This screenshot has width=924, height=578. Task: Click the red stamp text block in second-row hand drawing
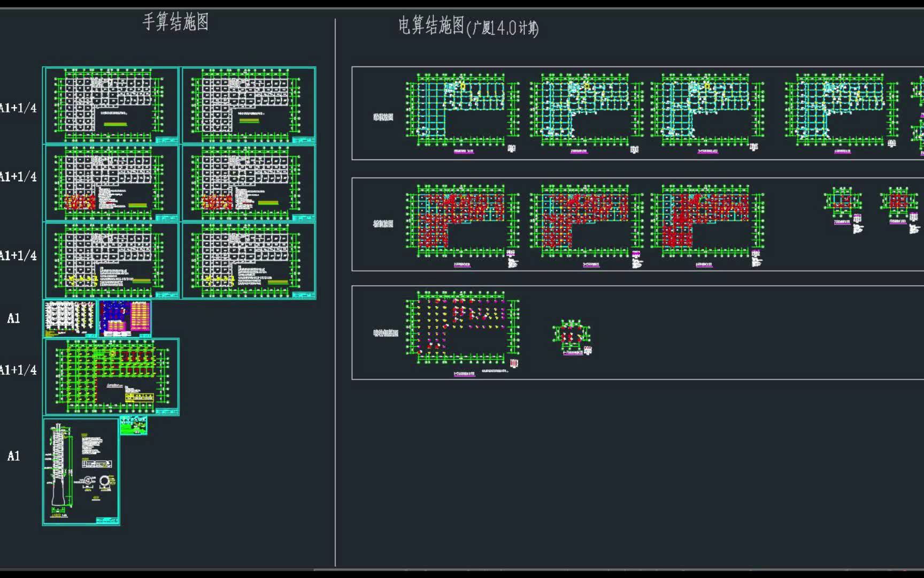click(80, 202)
